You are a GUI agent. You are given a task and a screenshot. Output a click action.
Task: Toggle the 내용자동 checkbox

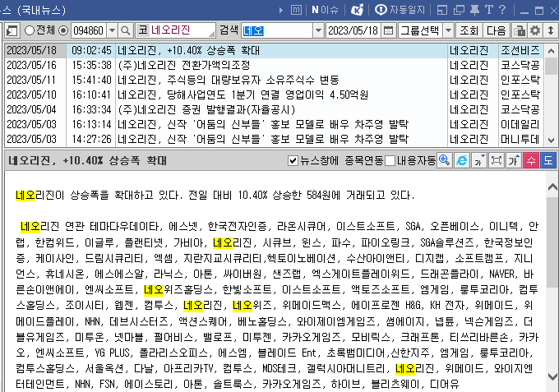click(x=390, y=161)
